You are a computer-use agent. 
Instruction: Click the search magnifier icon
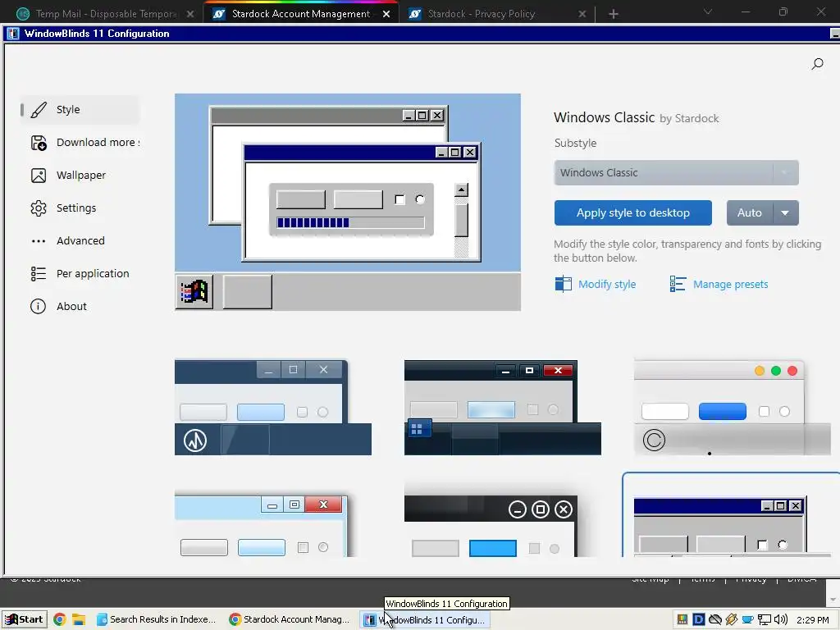point(817,64)
